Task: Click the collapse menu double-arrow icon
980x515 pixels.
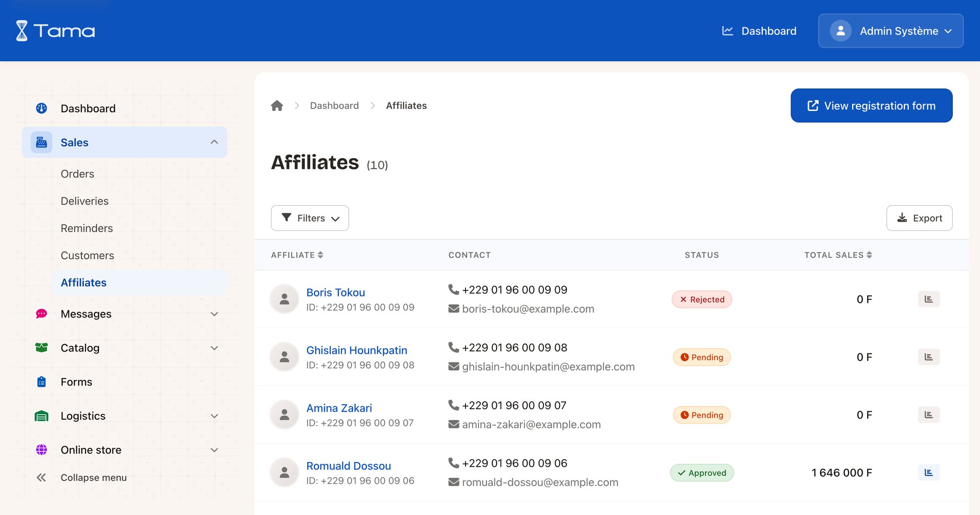Action: 41,478
